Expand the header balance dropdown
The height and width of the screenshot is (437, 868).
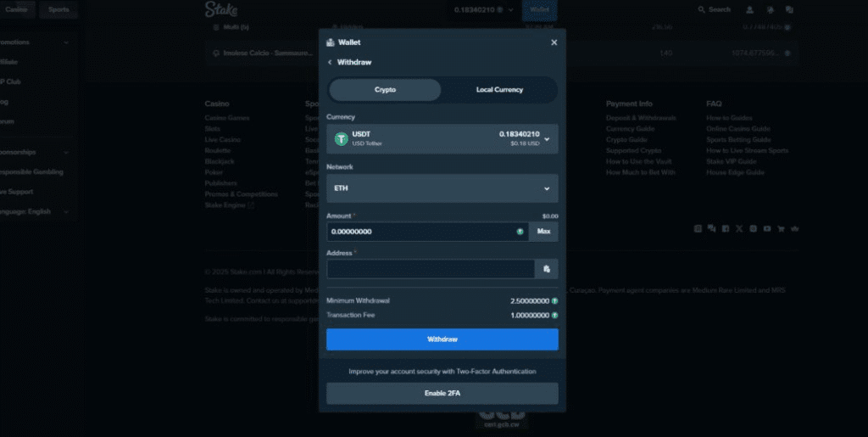coord(510,9)
